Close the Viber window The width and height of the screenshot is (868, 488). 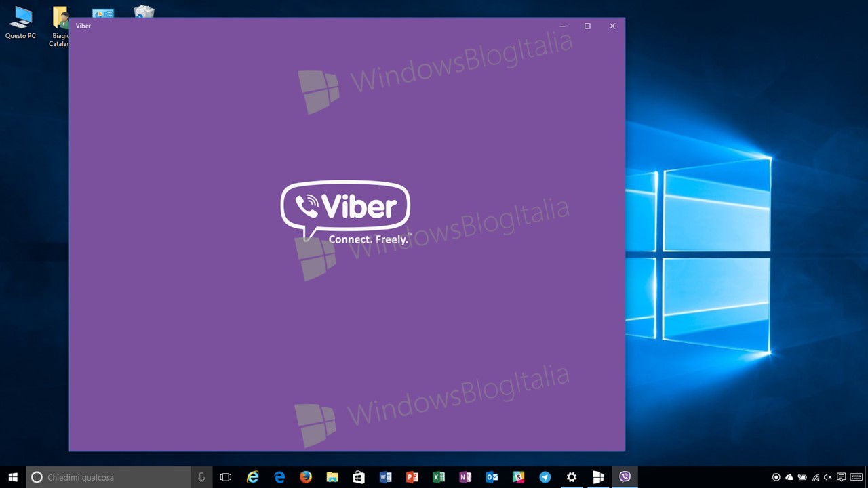coord(612,26)
